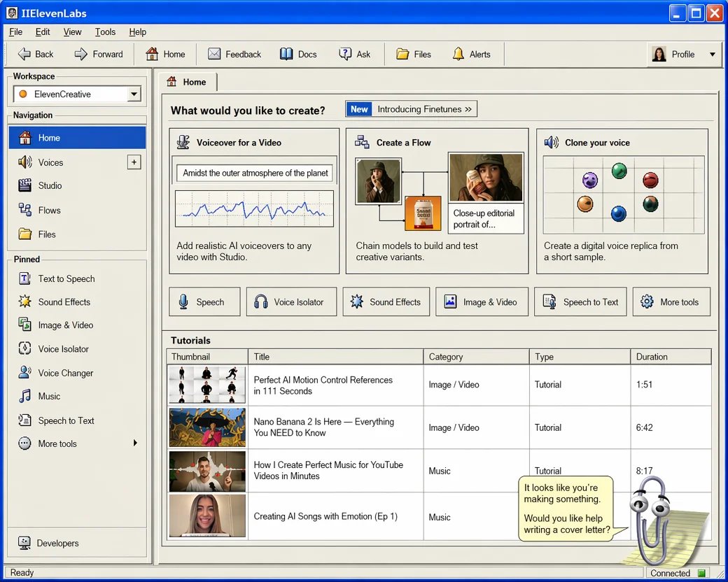This screenshot has width=728, height=582.
Task: Open the Nano Banana 2 tutorial thumbnail
Action: [207, 427]
